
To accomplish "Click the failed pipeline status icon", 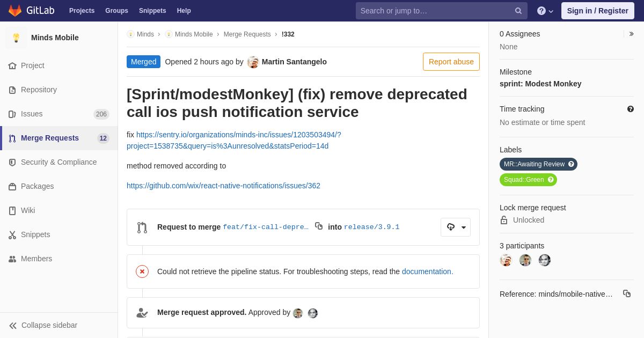I will coord(142,271).
